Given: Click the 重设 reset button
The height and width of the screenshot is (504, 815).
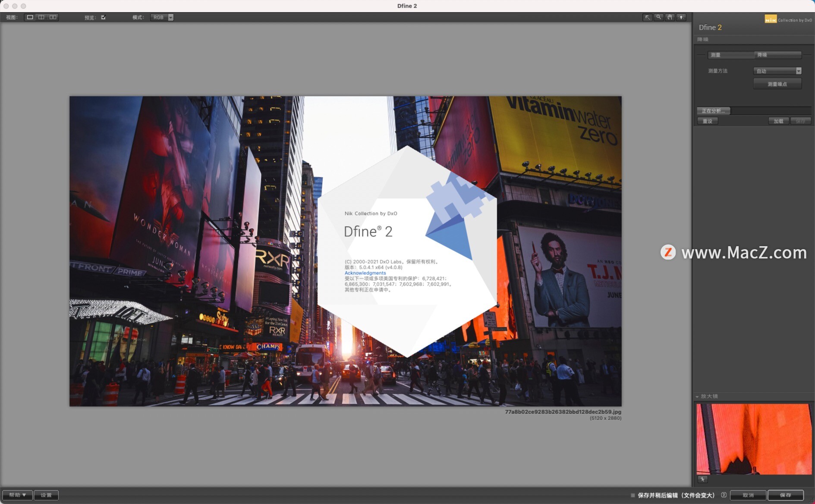Looking at the screenshot, I should 708,121.
